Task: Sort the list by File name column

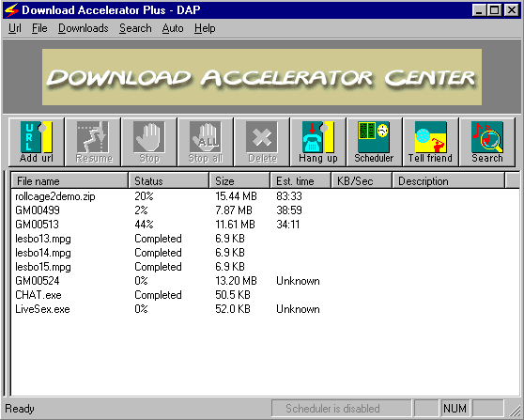Action: tap(69, 181)
